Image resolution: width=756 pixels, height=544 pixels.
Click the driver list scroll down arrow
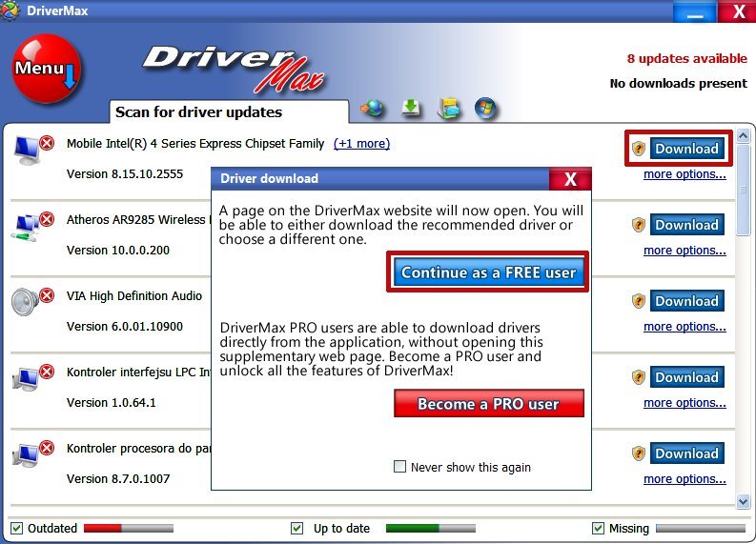743,501
